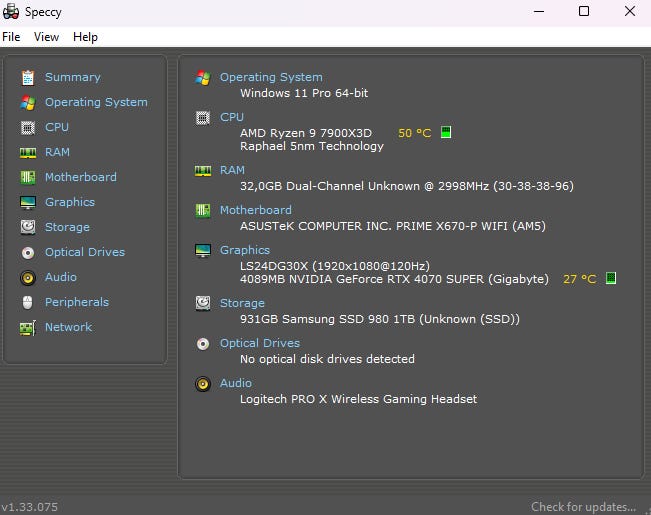
Task: Click the Optical Drives disc sidebar icon
Action: [27, 252]
